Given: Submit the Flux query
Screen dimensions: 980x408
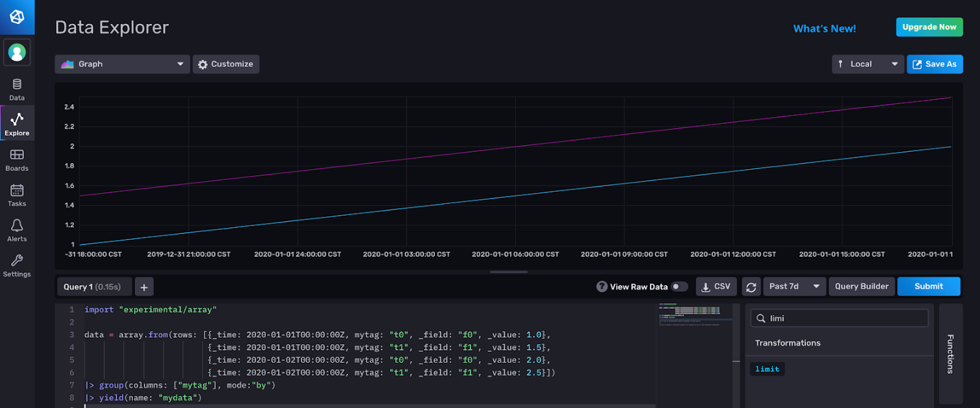Looking at the screenshot, I should click(929, 286).
